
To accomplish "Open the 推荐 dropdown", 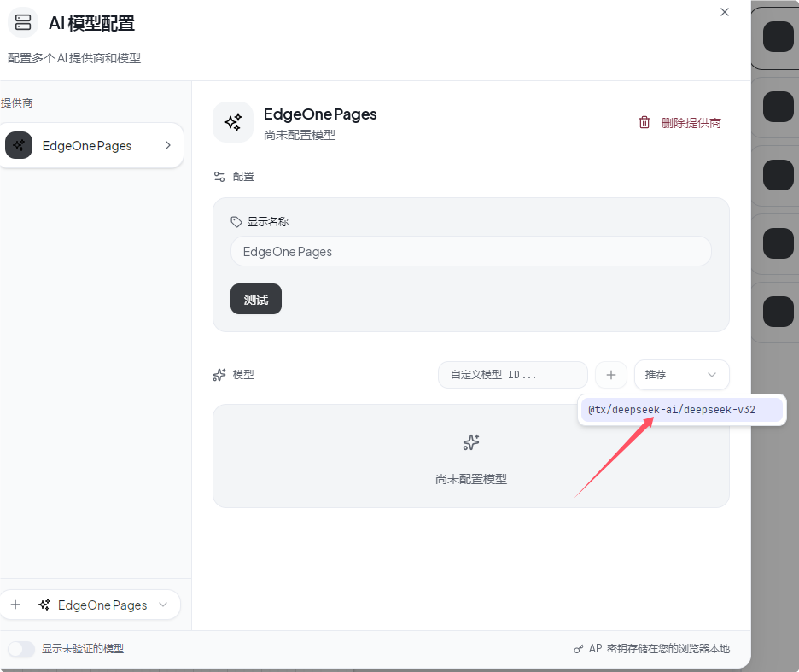I will click(x=681, y=375).
